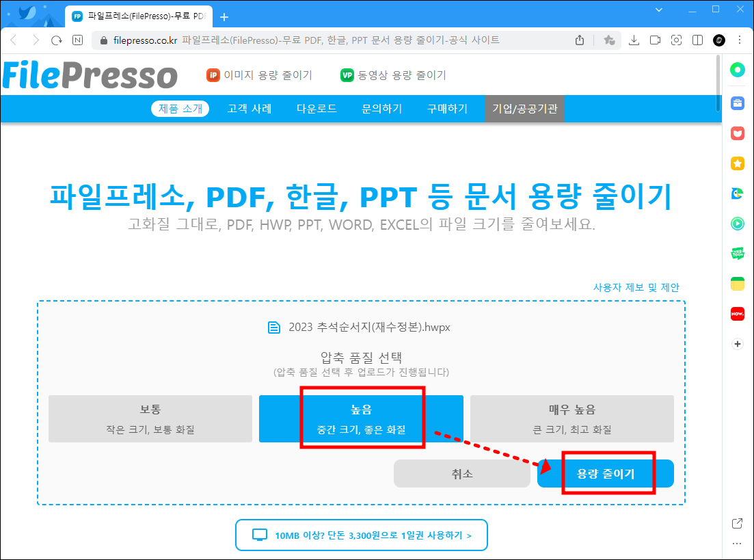This screenshot has height=560, width=754.
Task: Select the 높음 compression quality option
Action: tap(361, 418)
